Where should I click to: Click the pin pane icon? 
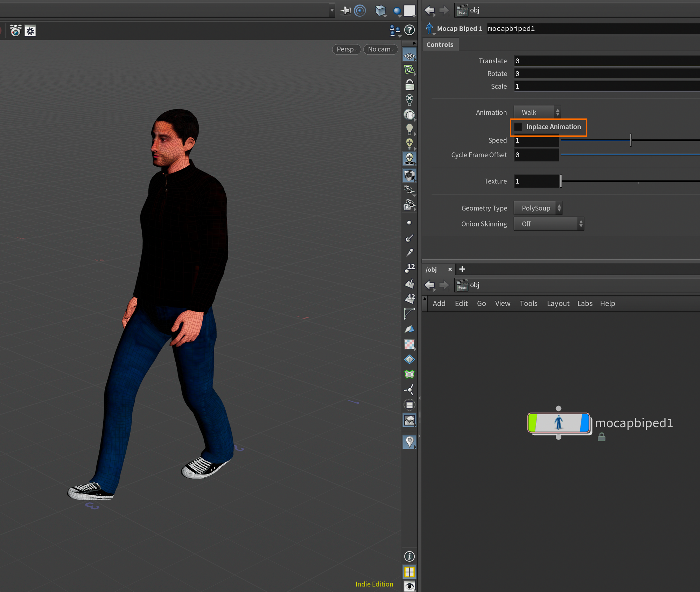[x=346, y=11]
